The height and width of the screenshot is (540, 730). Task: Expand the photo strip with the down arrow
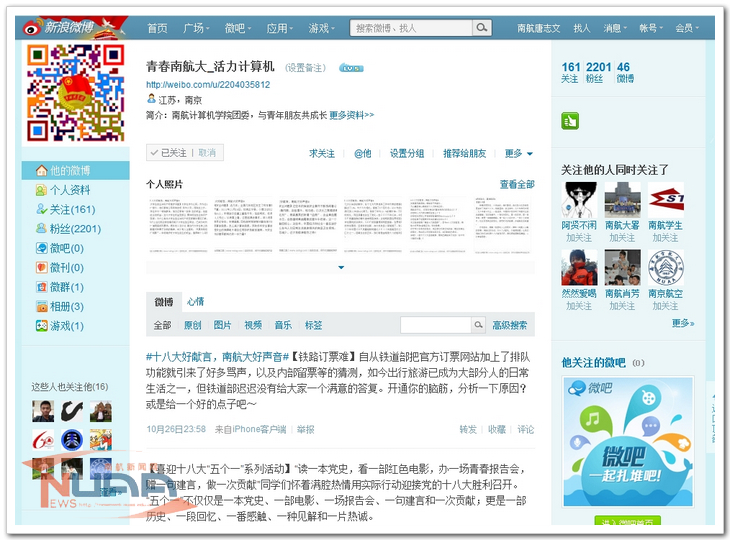tap(341, 267)
